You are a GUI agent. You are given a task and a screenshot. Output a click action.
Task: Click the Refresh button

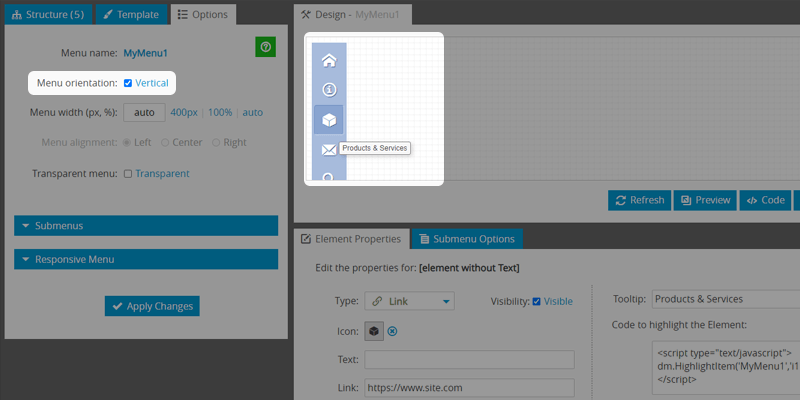pyautogui.click(x=640, y=200)
